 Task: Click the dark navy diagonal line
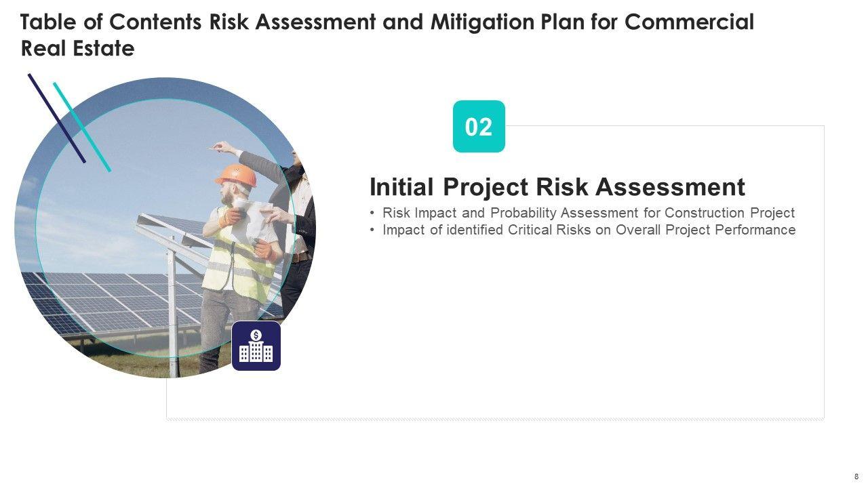56,118
